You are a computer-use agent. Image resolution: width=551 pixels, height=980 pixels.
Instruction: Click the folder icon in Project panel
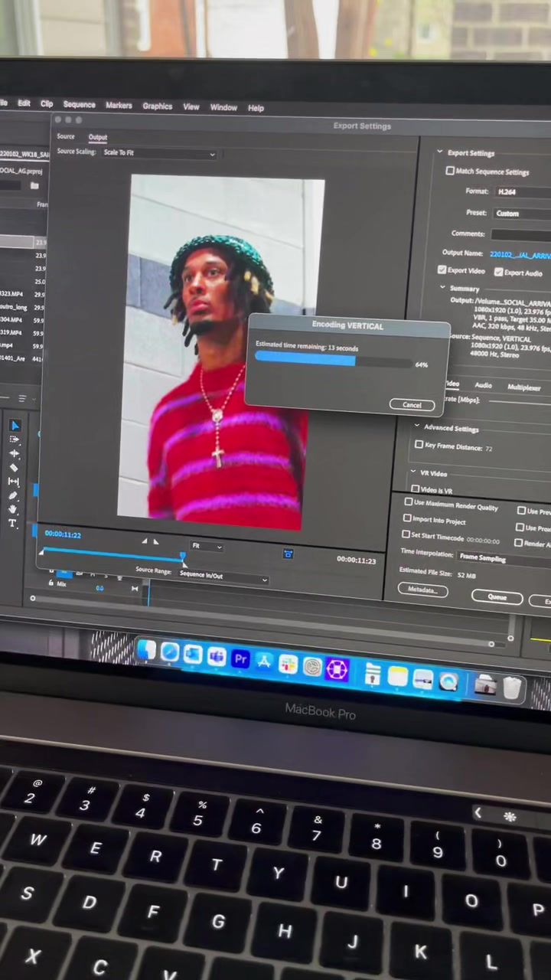click(x=34, y=185)
